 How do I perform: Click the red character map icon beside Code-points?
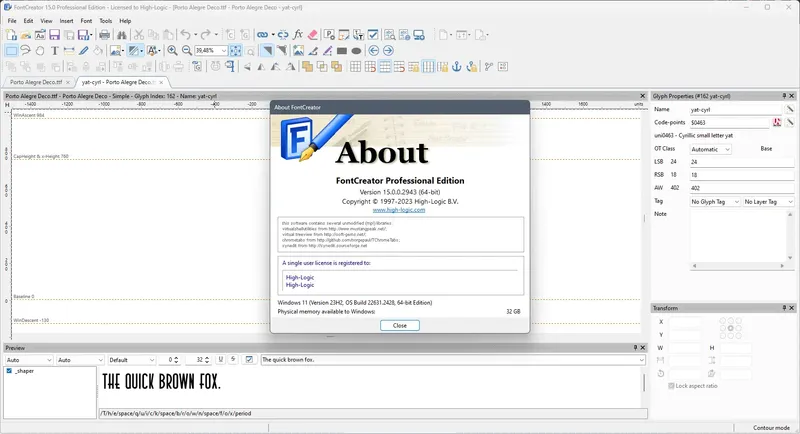pyautogui.click(x=777, y=122)
